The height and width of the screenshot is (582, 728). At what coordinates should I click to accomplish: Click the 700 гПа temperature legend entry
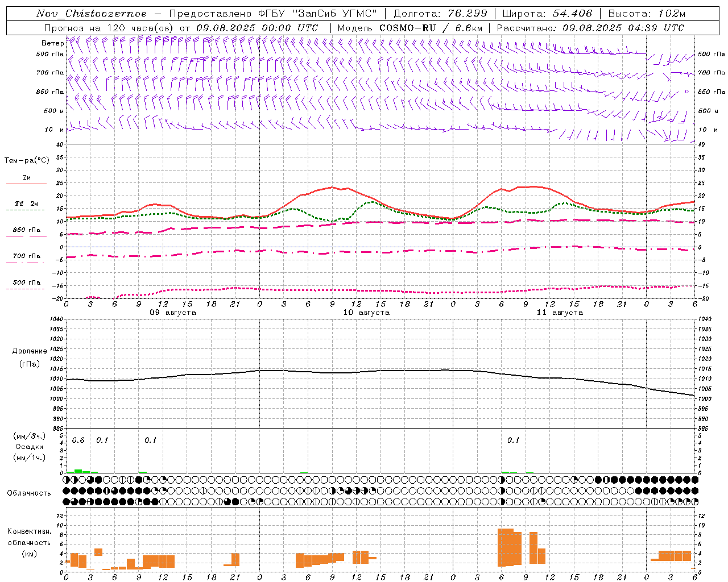27,256
